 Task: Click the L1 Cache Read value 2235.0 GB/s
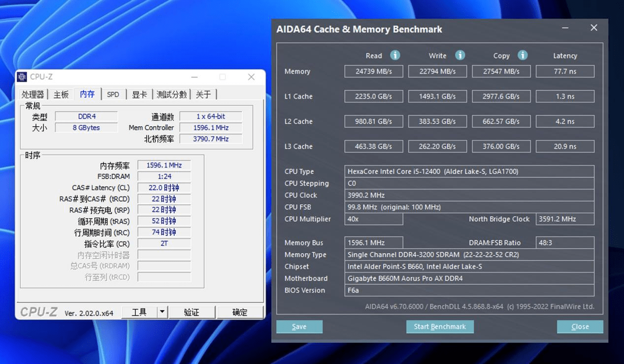pos(374,97)
